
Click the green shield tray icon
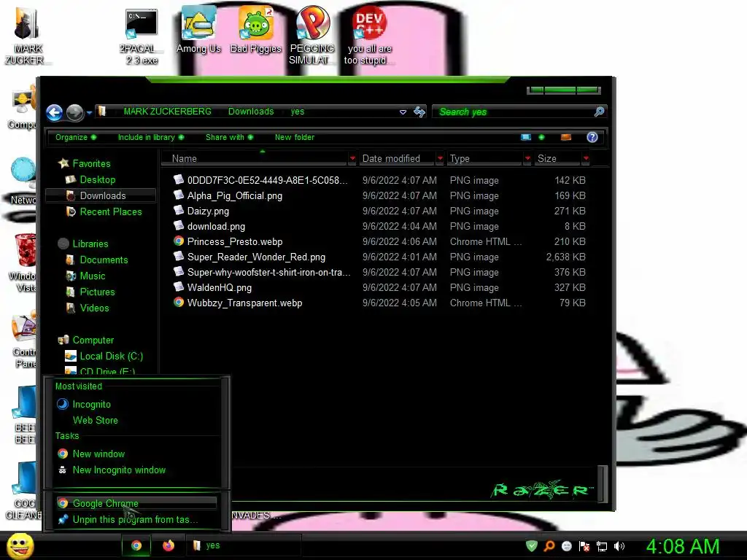(x=532, y=546)
